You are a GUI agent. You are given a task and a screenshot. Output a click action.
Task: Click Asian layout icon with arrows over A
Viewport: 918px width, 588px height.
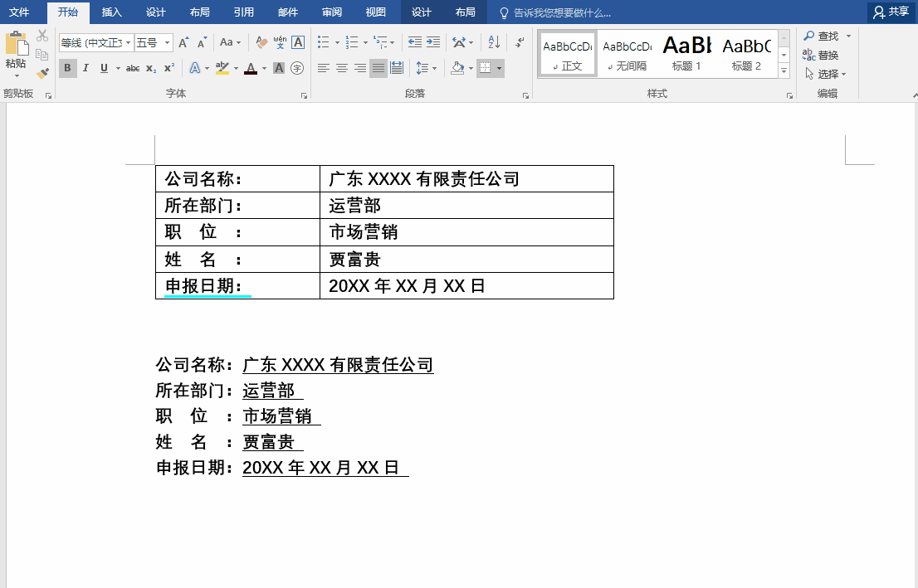click(459, 42)
